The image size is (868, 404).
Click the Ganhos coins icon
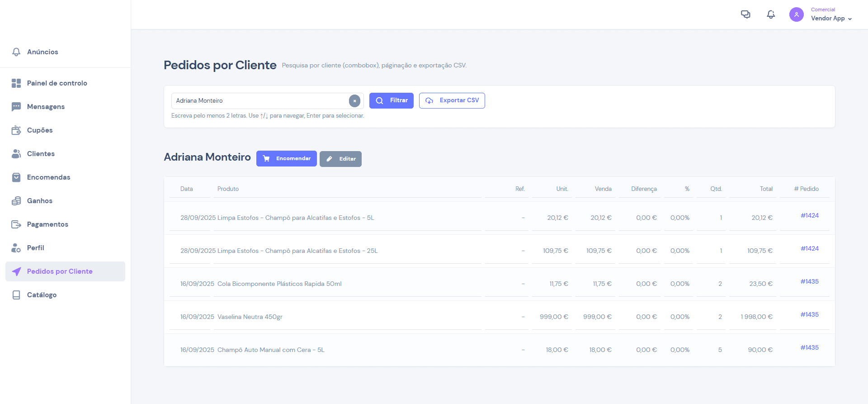(16, 201)
